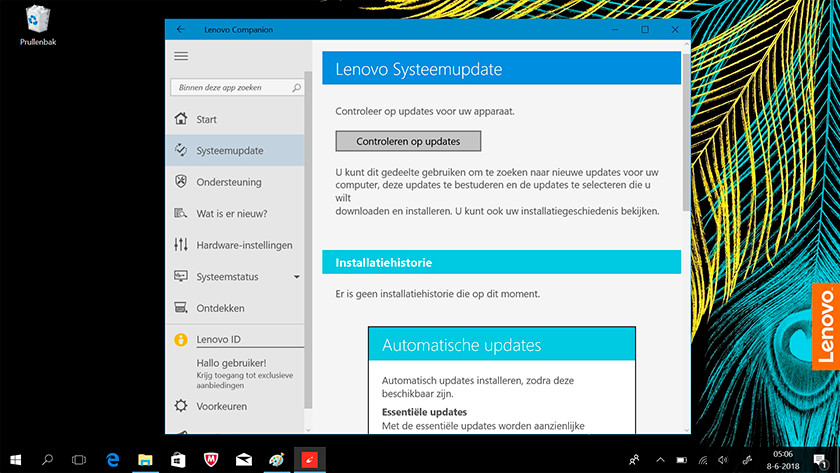Click the pen/link icon in the system tray
This screenshot has width=840, height=473.
point(747,460)
